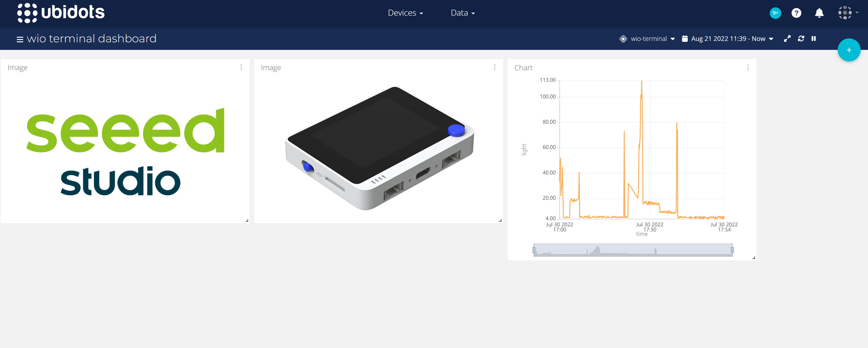Open the 9+ notifications badge
The height and width of the screenshot is (348, 868).
click(775, 13)
